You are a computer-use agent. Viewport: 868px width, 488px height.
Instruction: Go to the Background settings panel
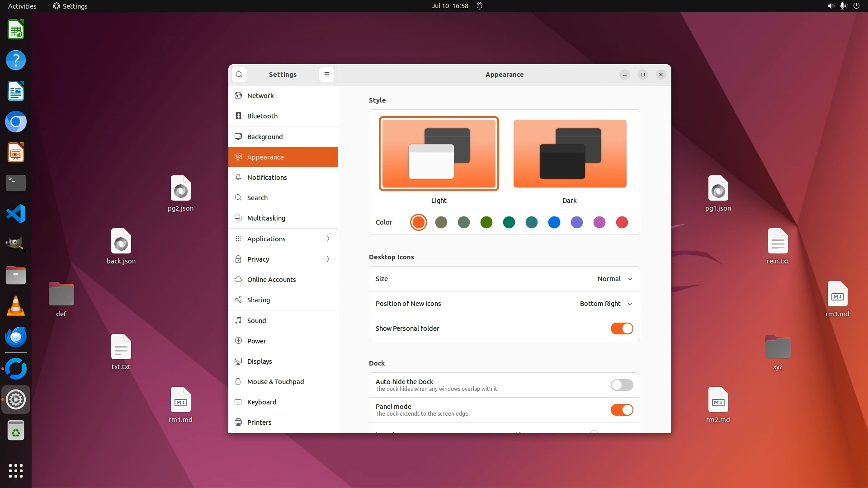283,136
